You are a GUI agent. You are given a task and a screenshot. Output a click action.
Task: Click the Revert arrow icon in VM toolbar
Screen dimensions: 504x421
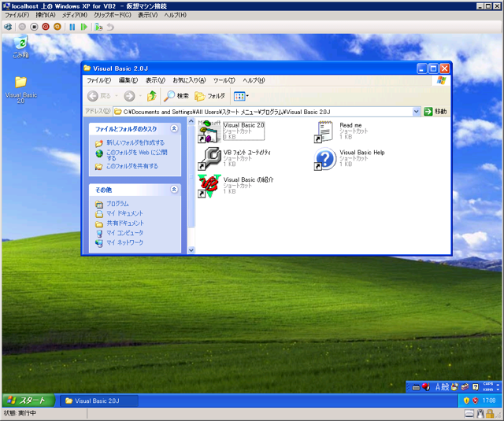[x=110, y=27]
